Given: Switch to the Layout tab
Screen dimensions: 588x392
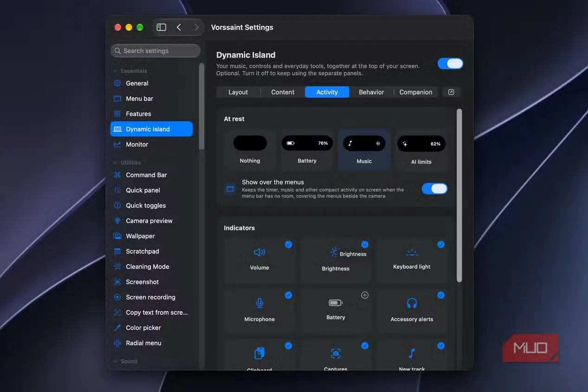Looking at the screenshot, I should [238, 92].
